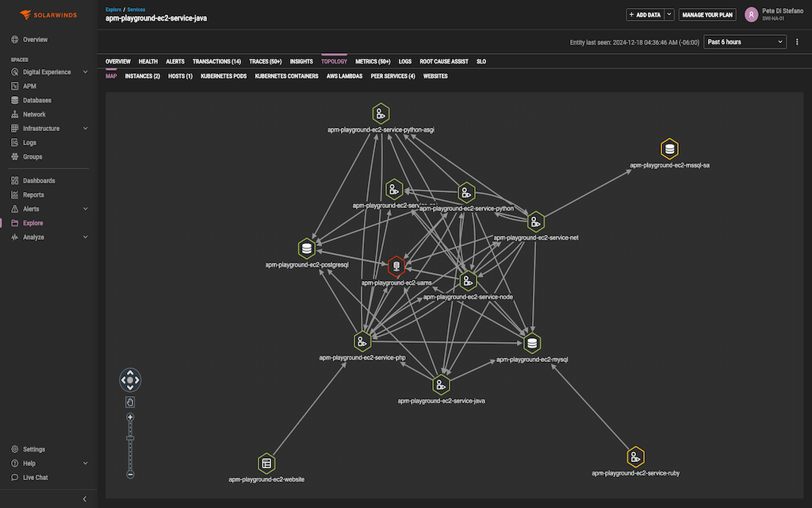Select the apm-playground-ec2-service-python-asgi service node

tap(381, 114)
